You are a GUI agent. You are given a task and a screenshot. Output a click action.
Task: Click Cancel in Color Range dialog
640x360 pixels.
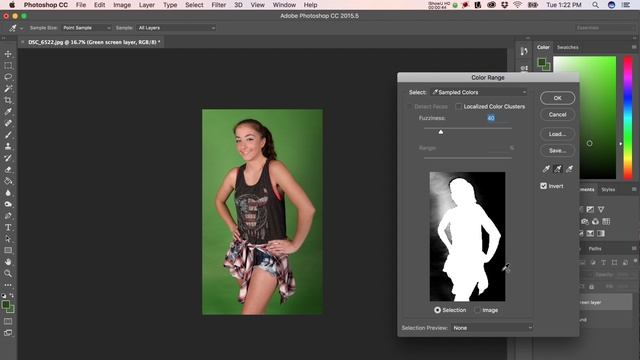point(557,115)
